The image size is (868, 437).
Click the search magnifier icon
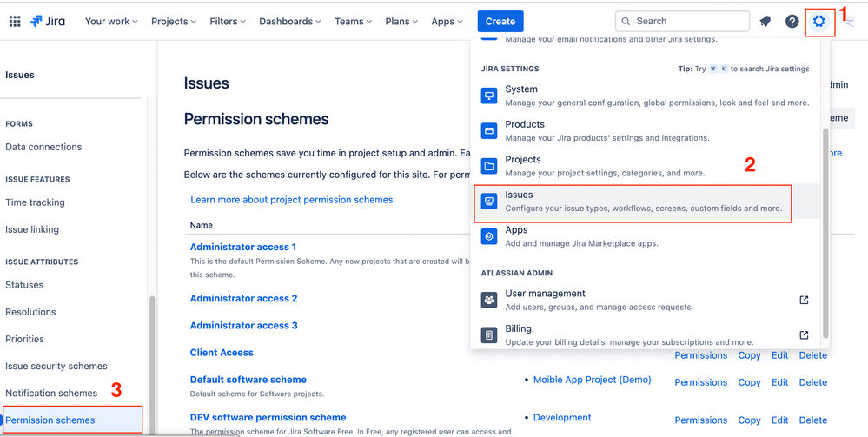(626, 22)
